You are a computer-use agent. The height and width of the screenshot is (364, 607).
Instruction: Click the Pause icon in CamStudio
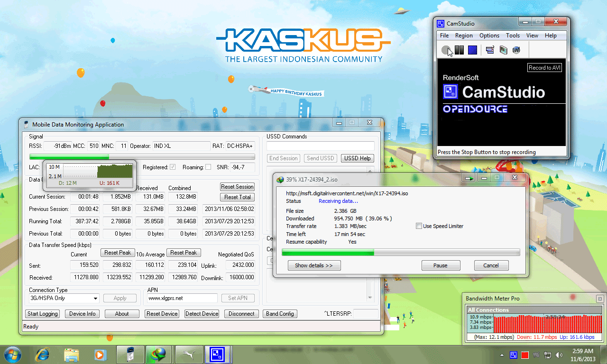click(x=459, y=50)
